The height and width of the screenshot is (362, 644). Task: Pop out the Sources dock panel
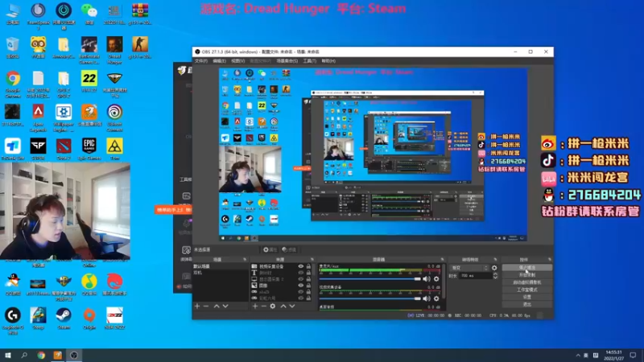(312, 260)
